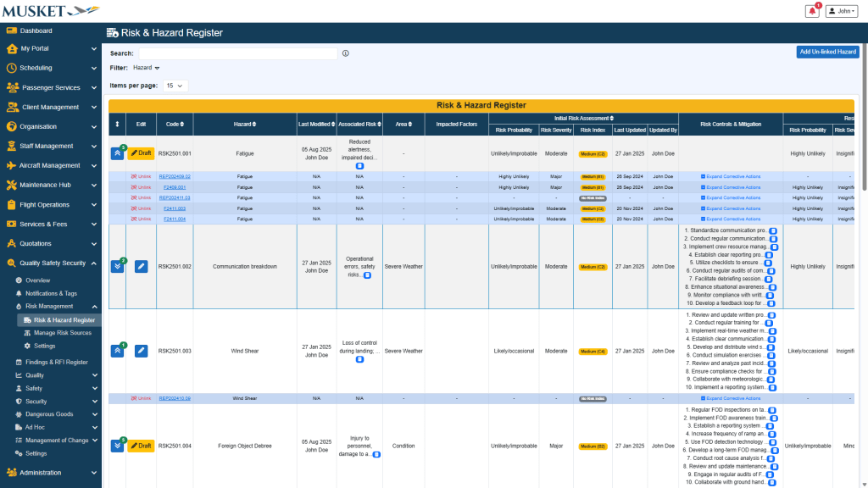
Task: Click the Scheduling clock icon in sidebar
Action: pyautogui.click(x=12, y=68)
